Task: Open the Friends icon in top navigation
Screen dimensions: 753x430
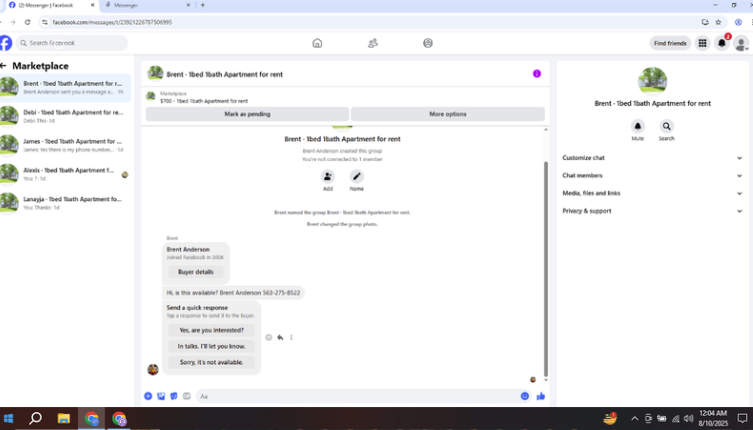Action: click(x=373, y=43)
